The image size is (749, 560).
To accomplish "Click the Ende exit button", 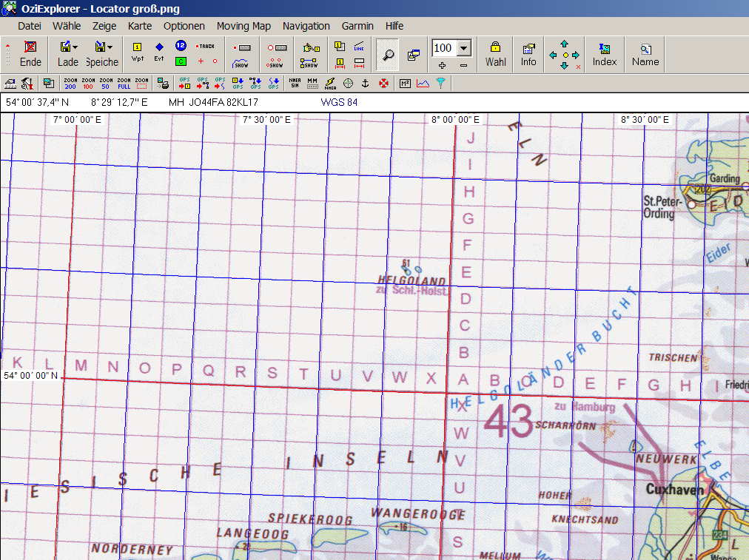I will (30, 54).
